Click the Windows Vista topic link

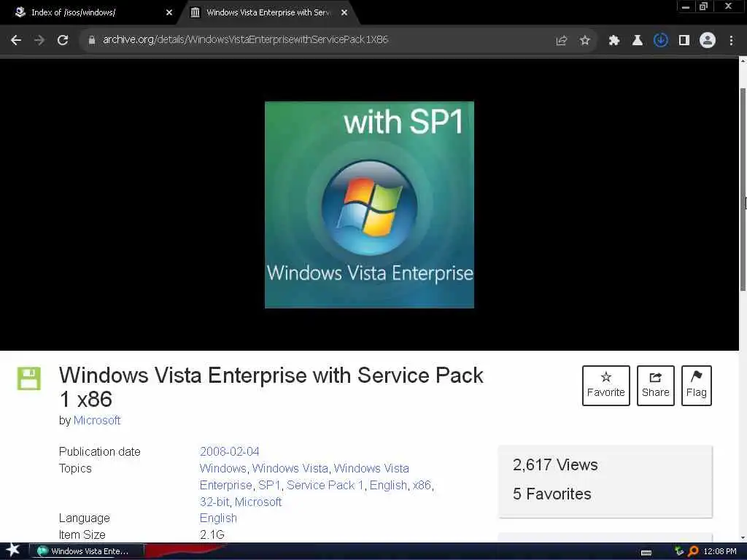pos(290,469)
